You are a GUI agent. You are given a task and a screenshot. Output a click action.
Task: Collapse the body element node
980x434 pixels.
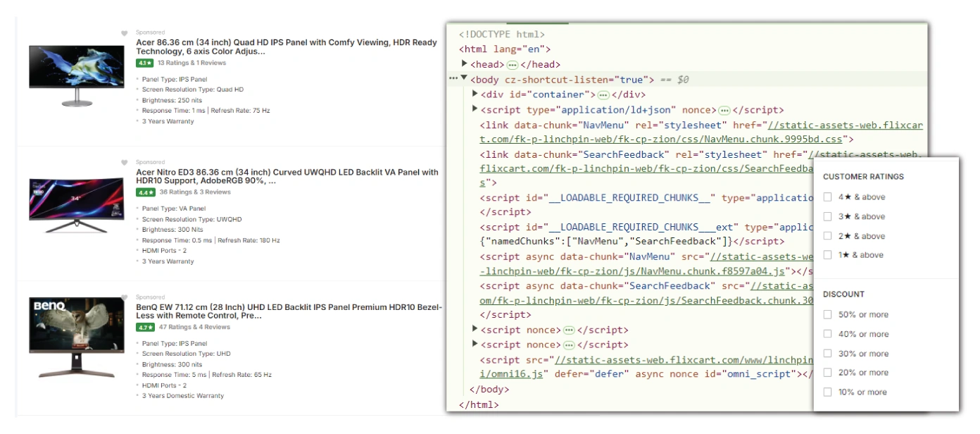[465, 79]
